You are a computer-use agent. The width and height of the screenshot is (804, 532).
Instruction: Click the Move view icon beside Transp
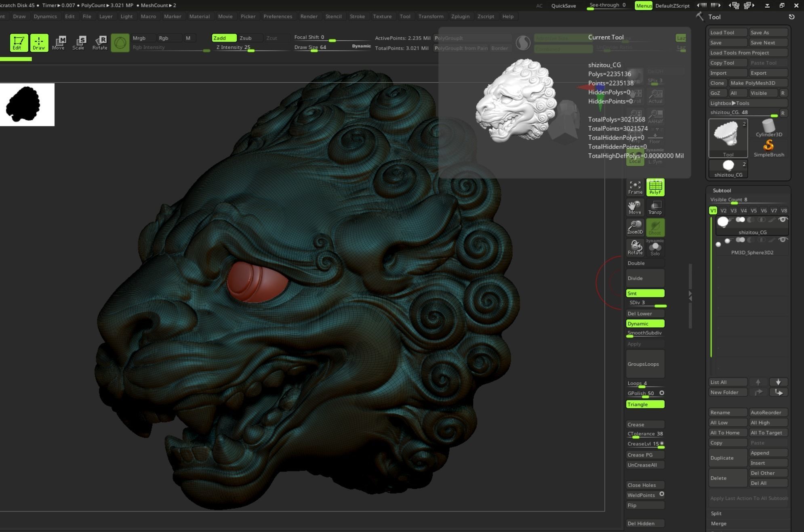click(x=635, y=207)
